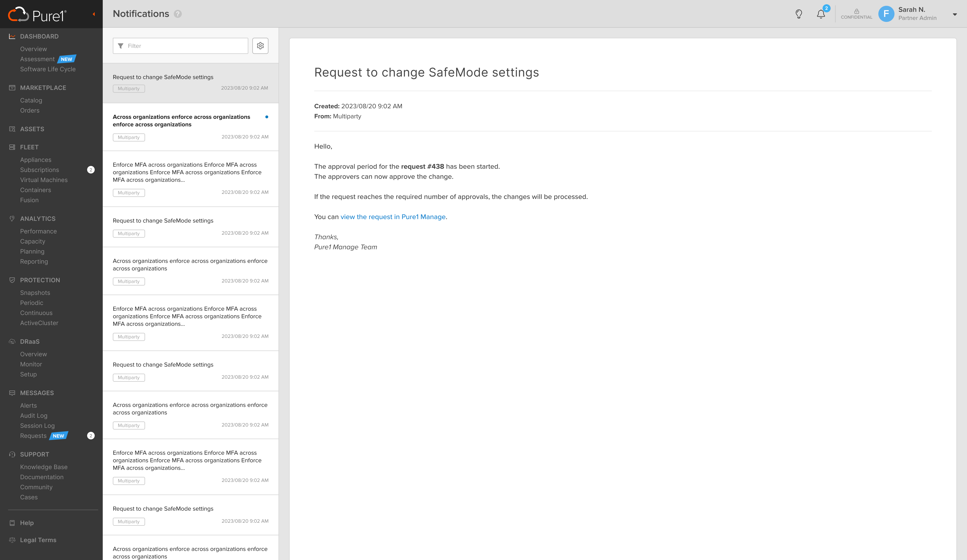Open notification settings gear

(260, 46)
